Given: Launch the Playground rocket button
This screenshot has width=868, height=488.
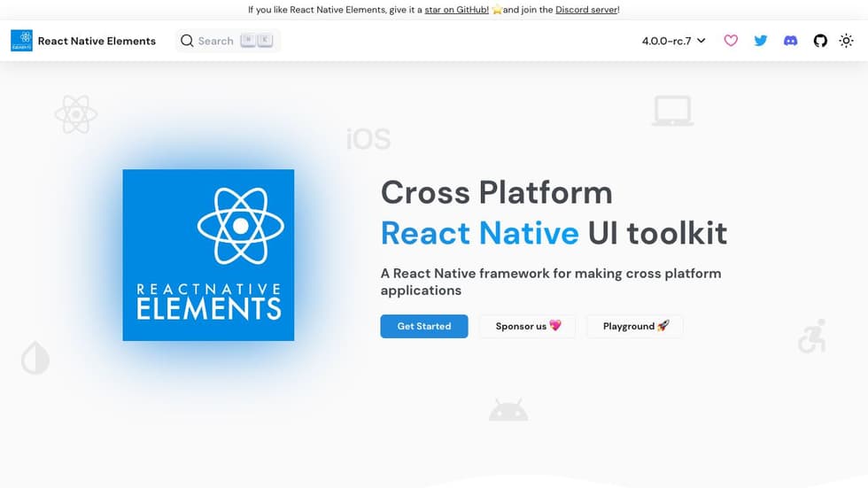Looking at the screenshot, I should coord(635,326).
